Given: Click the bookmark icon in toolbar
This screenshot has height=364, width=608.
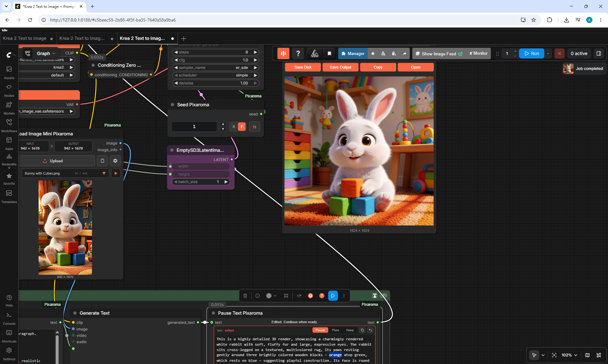Looking at the screenshot, I should [x=329, y=53].
